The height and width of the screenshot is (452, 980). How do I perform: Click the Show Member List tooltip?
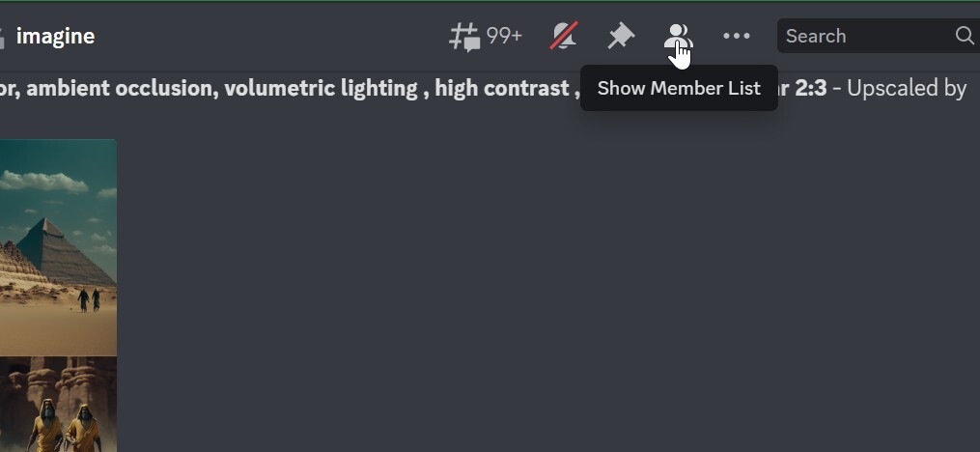[x=679, y=88]
